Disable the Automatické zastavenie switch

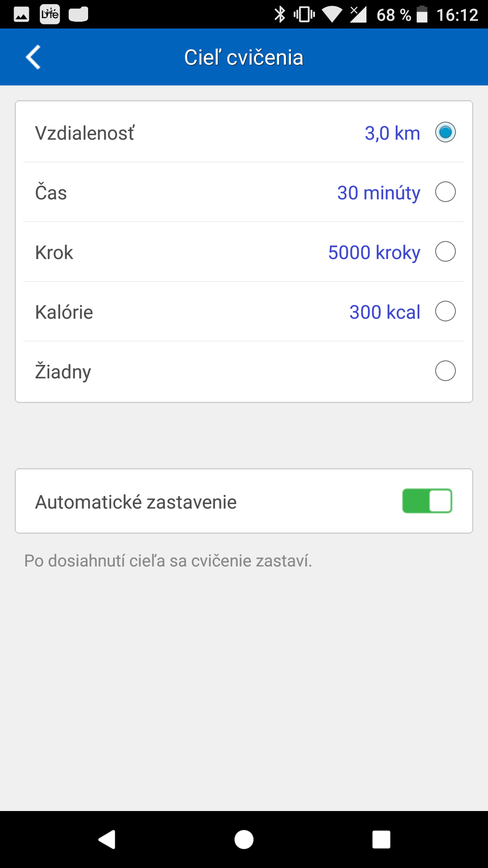[427, 501]
